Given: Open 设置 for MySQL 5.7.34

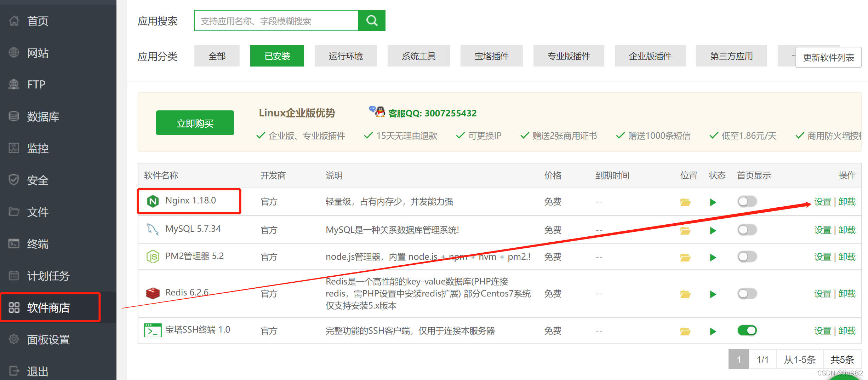Looking at the screenshot, I should pyautogui.click(x=823, y=230).
